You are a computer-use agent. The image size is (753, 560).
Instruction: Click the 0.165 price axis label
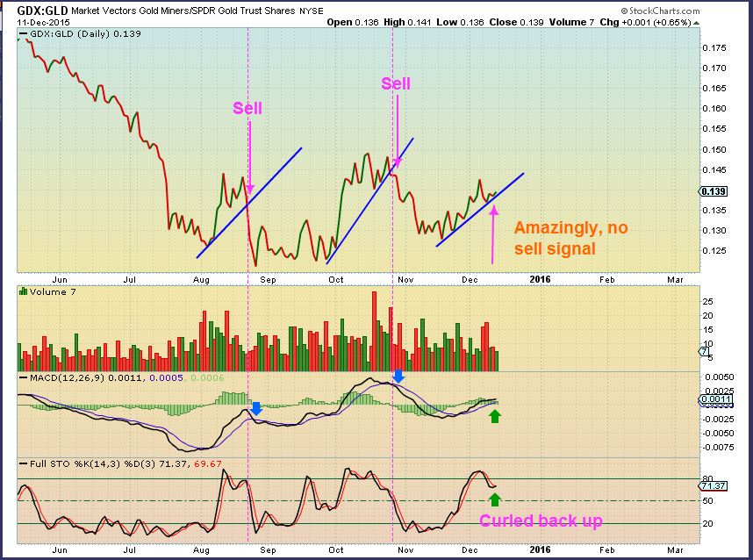(x=714, y=89)
